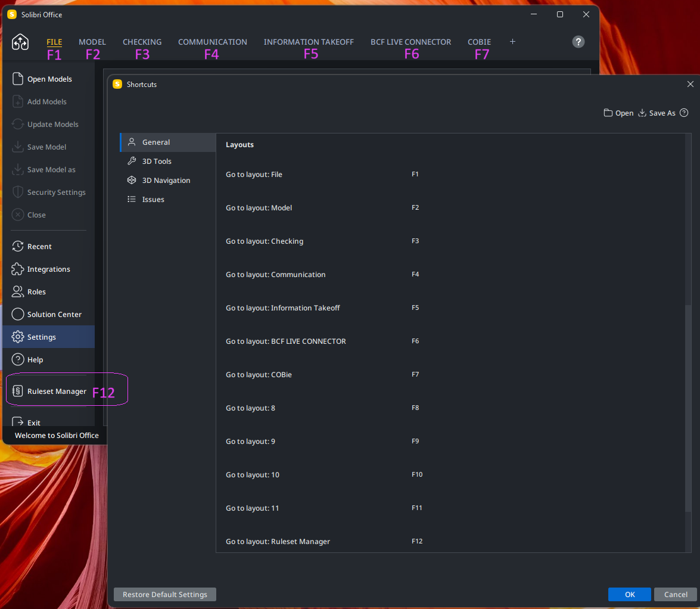Click Restore Default Settings button

165,594
